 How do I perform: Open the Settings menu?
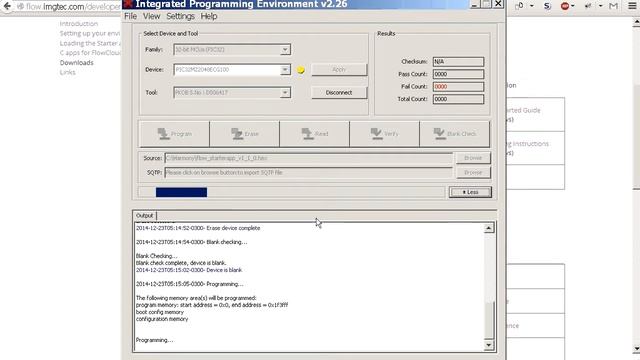click(180, 16)
